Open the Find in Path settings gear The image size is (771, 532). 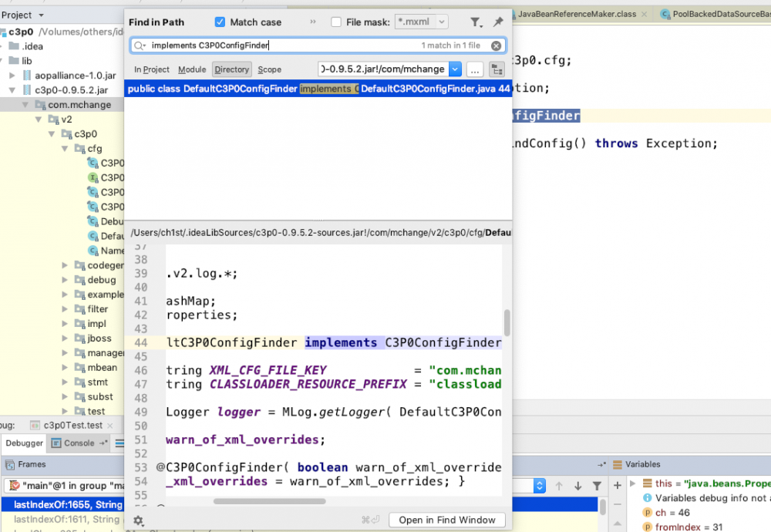tap(138, 520)
